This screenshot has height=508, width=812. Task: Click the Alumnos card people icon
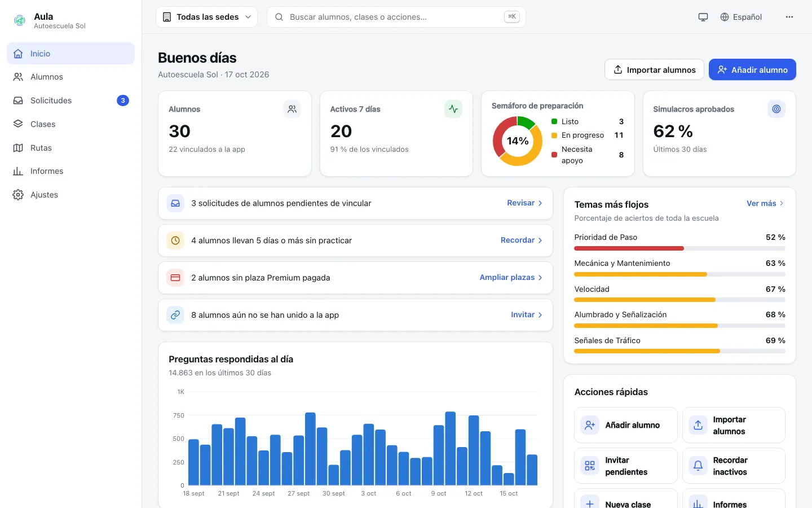tap(292, 109)
